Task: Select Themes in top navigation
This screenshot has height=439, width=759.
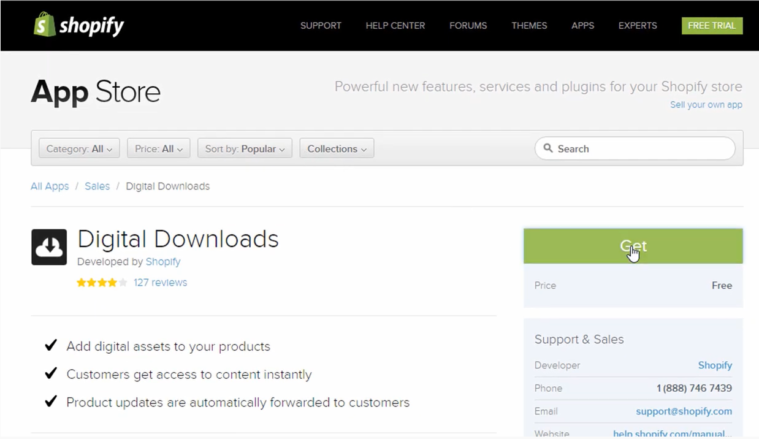Action: (529, 26)
